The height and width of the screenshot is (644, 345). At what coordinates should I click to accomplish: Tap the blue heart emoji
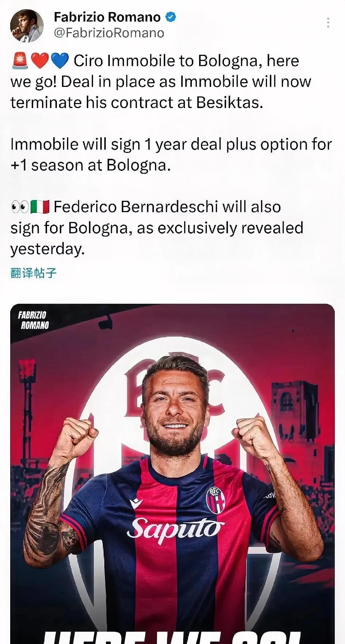pyautogui.click(x=59, y=61)
